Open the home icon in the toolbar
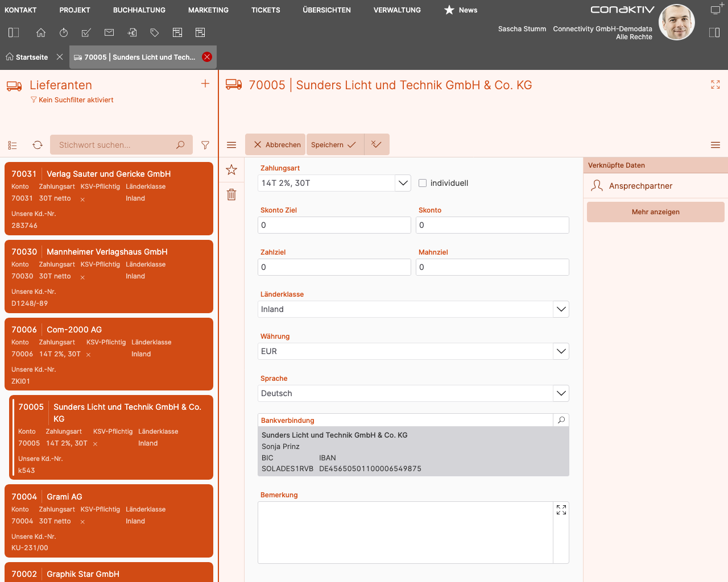 coord(41,33)
